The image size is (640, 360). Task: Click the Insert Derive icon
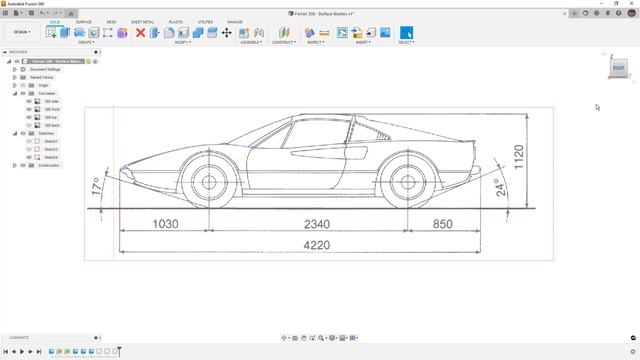point(357,33)
